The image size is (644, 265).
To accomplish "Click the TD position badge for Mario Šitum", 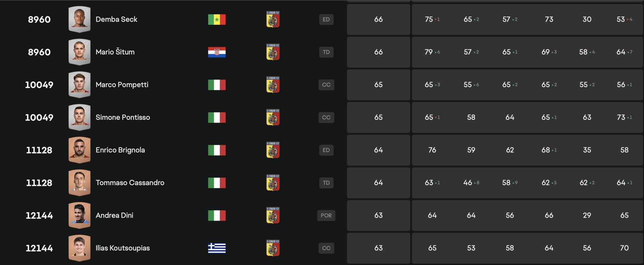I will 326,52.
